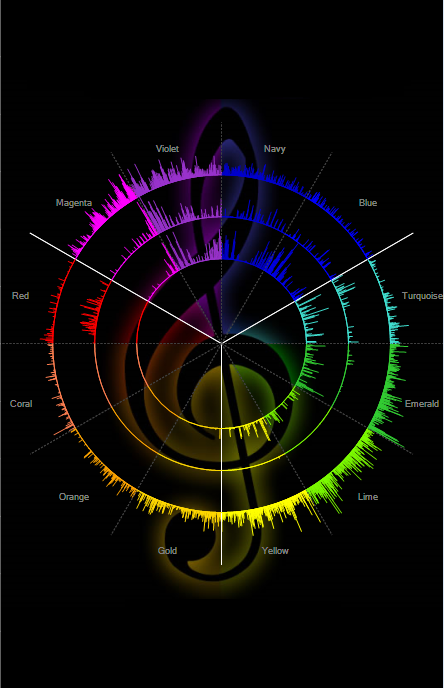Click center point where white lines meet

pyautogui.click(x=222, y=343)
